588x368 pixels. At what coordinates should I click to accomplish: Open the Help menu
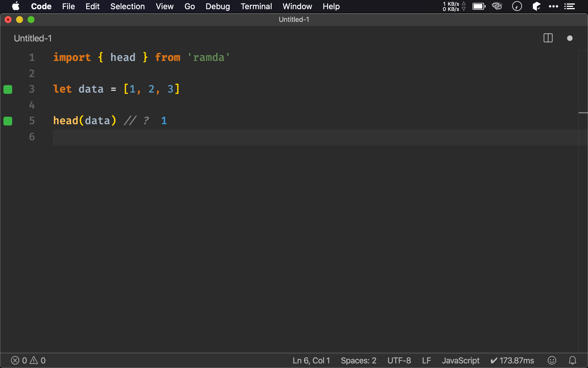point(331,6)
